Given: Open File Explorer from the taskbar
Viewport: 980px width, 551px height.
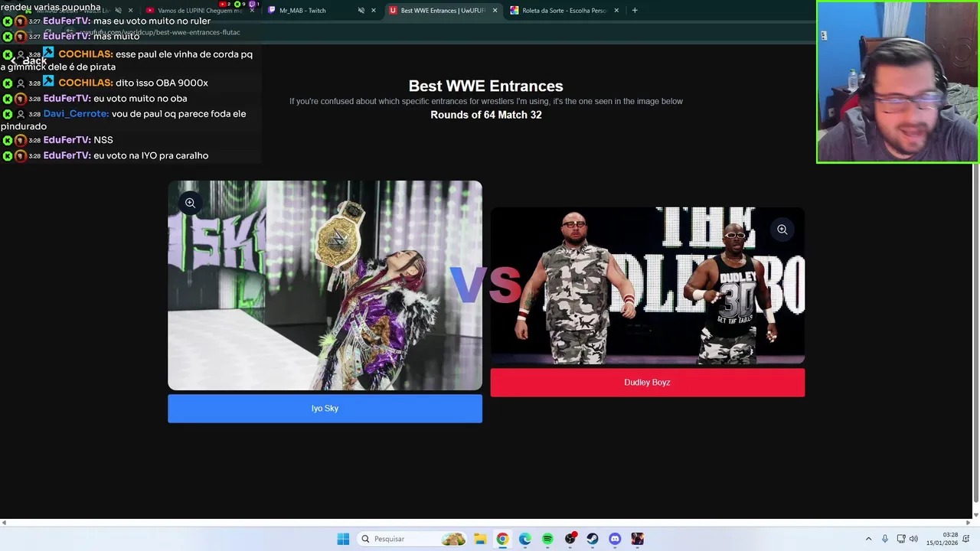Looking at the screenshot, I should pos(479,539).
